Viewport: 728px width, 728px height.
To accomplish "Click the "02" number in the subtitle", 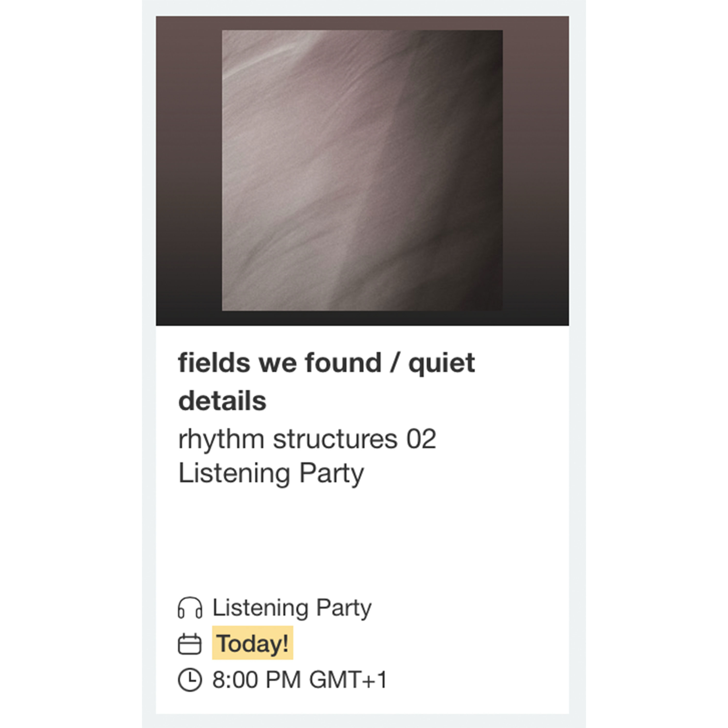I will coord(421,439).
